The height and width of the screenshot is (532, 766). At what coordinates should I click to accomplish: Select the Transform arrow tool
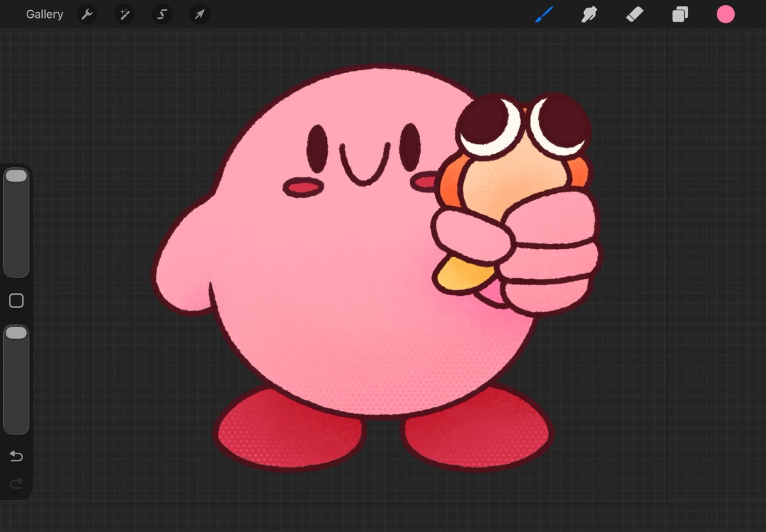(200, 14)
